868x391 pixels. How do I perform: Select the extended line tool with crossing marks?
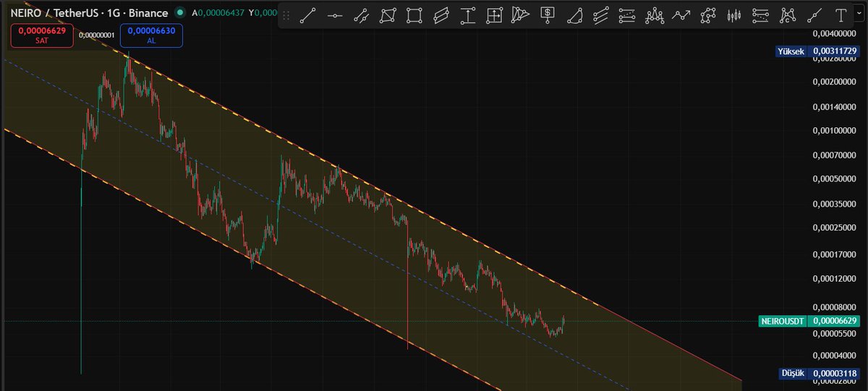coord(361,15)
